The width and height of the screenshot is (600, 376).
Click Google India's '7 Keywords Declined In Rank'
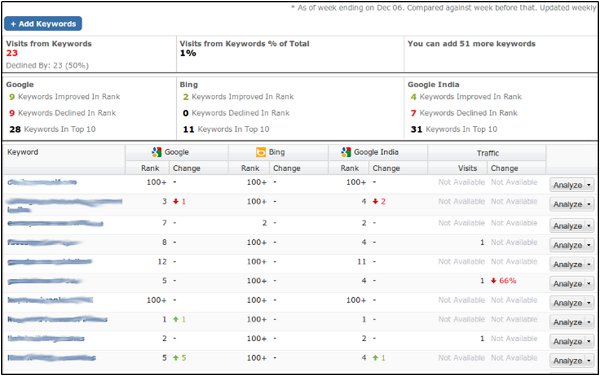(464, 113)
